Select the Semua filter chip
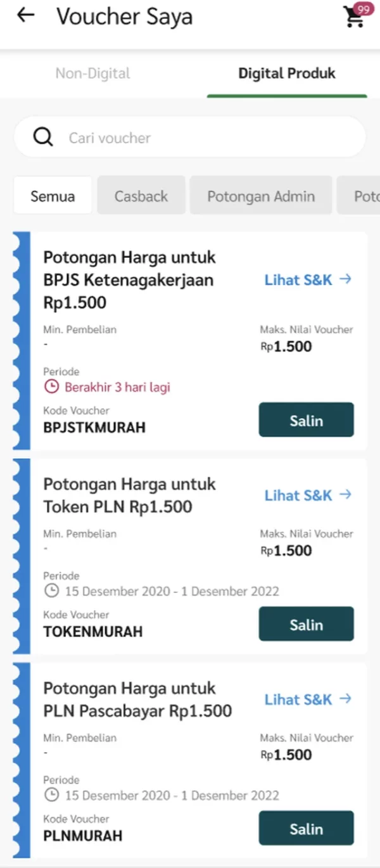The height and width of the screenshot is (868, 380). click(53, 196)
